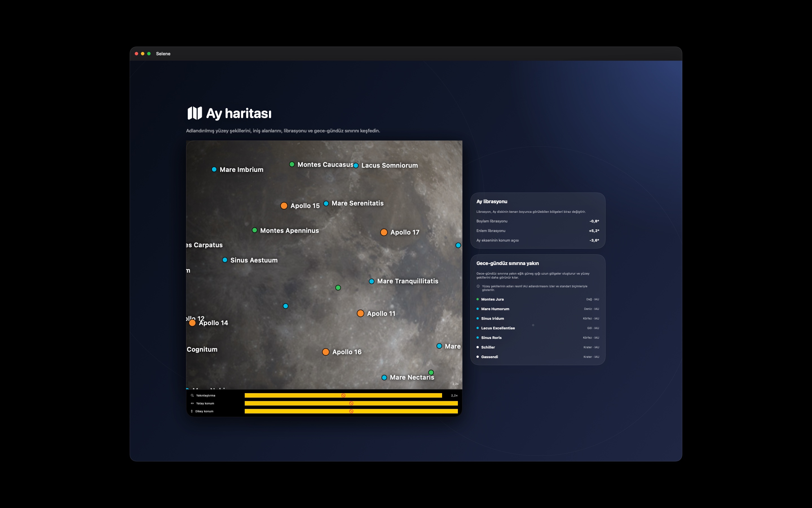Viewport: 812px width, 508px height.
Task: Click the Enlem librasyonu value +5,2°
Action: pyautogui.click(x=594, y=231)
